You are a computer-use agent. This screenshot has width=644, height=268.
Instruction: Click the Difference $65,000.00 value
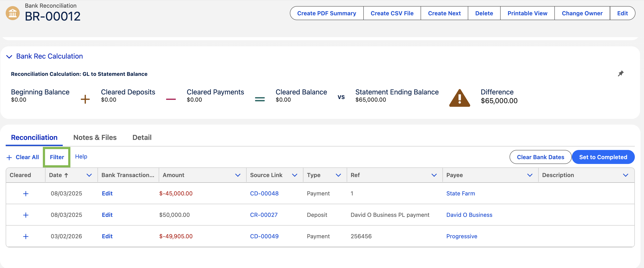point(499,101)
